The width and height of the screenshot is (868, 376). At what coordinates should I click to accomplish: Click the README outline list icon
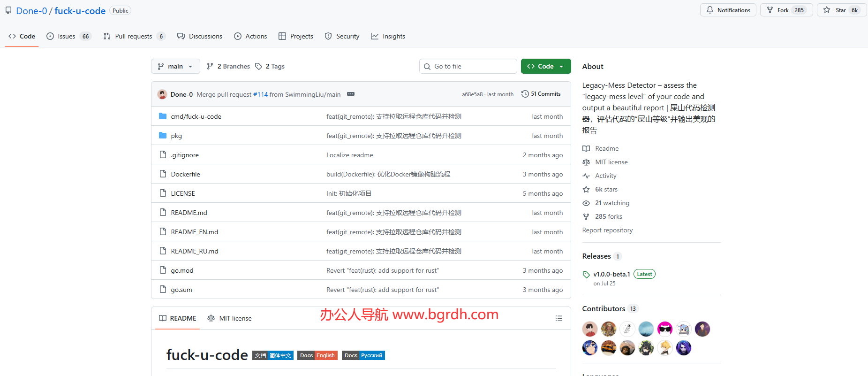559,318
